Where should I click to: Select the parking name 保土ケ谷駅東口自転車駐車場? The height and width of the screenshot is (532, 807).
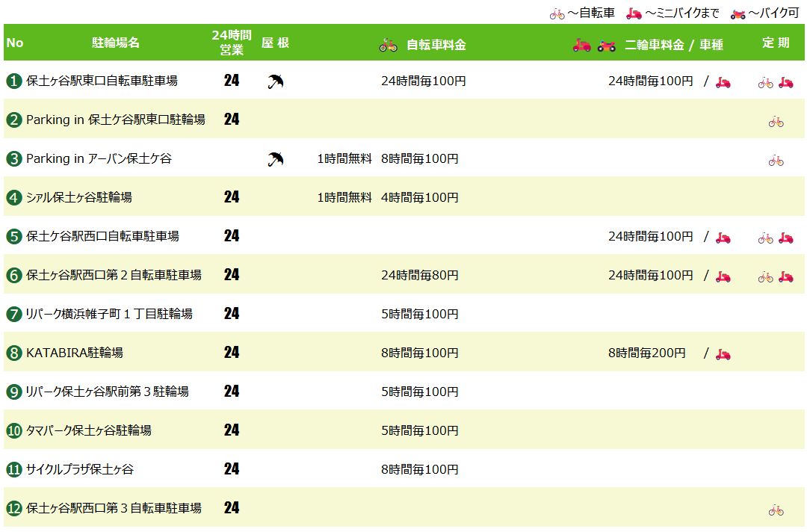coord(102,81)
